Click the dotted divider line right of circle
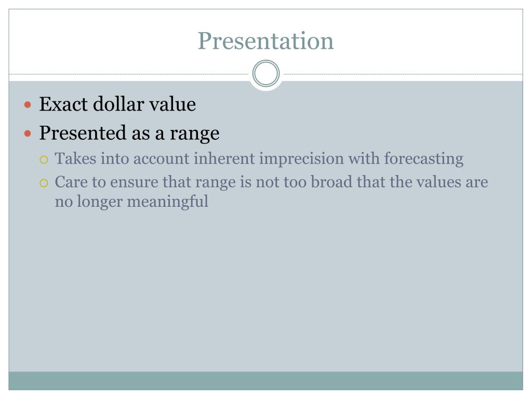This screenshot has width=532, height=399. pos(403,74)
